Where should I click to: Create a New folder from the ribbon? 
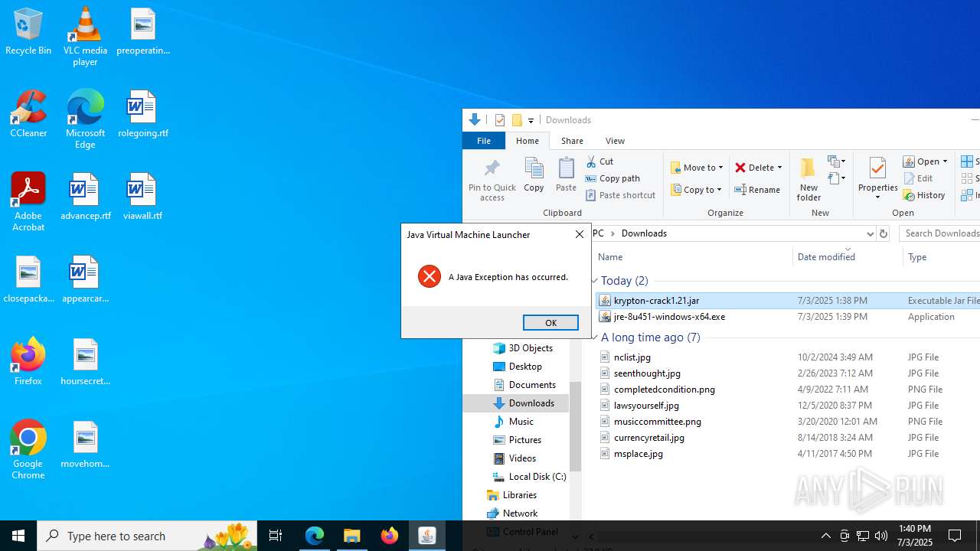[x=808, y=179]
